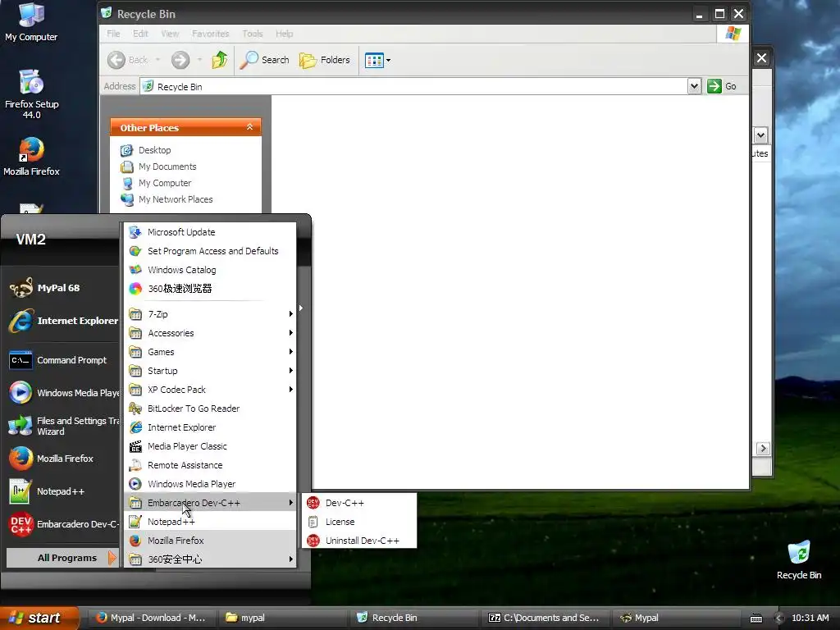Open Notepad++ in Start menu left pane
Image resolution: width=840 pixels, height=630 pixels.
[62, 491]
